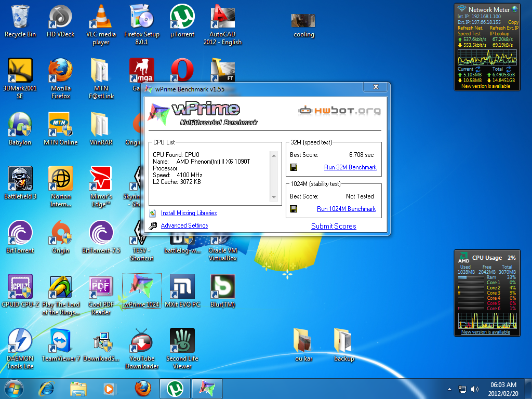Select the 3DMark2001 SE shortcut

(20, 79)
